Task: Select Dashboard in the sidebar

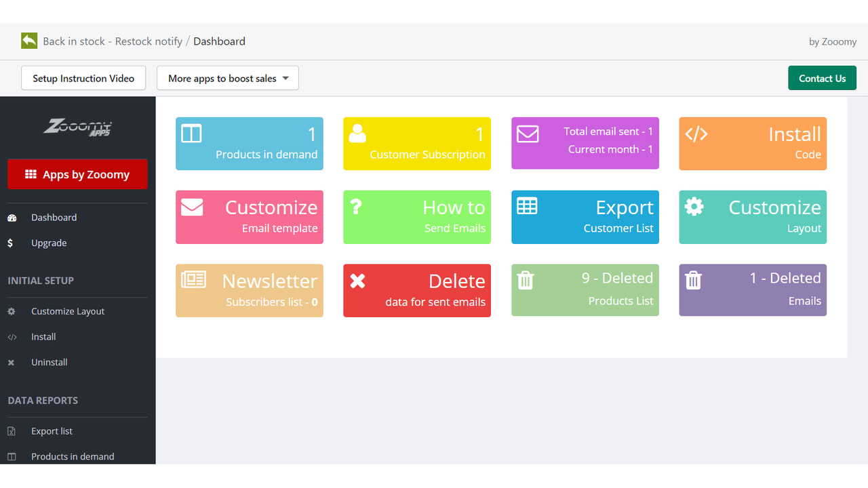Action: (x=54, y=217)
